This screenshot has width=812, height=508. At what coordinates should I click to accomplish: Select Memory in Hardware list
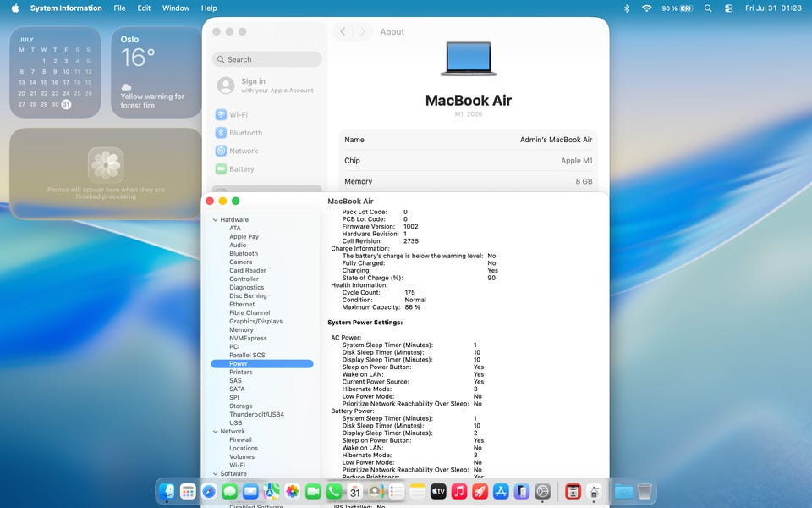(x=241, y=329)
